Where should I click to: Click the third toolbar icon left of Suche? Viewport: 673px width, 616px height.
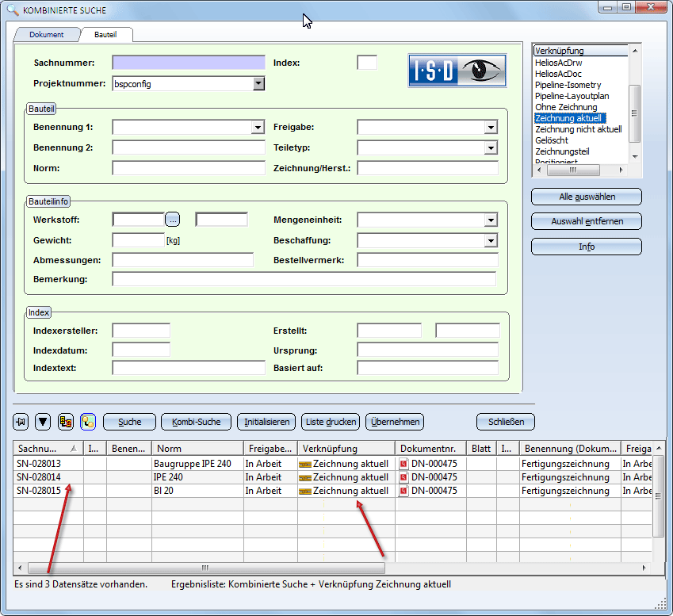tap(66, 422)
